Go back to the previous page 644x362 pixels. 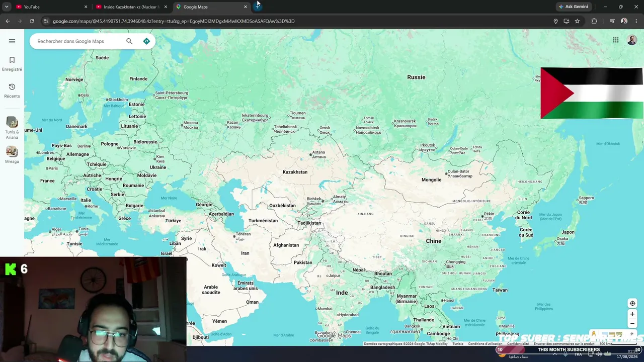tap(8, 21)
